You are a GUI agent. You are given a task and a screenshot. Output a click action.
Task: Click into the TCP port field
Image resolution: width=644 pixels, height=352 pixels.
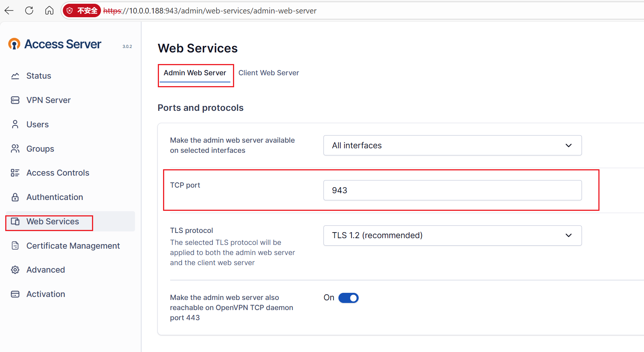click(452, 190)
